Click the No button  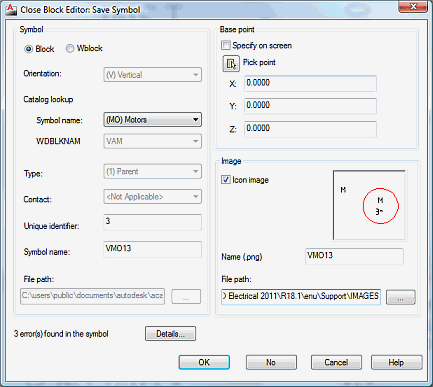(x=271, y=362)
